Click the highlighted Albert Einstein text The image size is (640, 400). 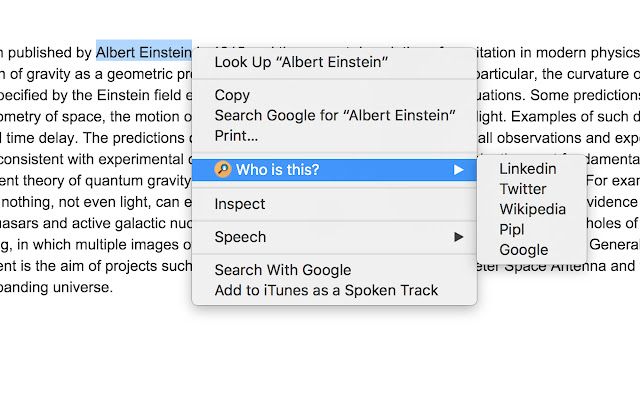[x=143, y=51]
